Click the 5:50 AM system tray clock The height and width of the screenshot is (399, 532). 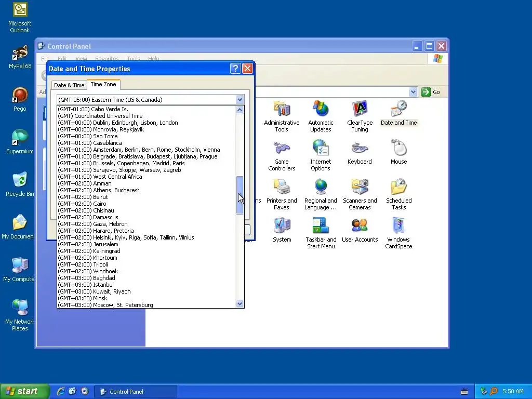[513, 392]
